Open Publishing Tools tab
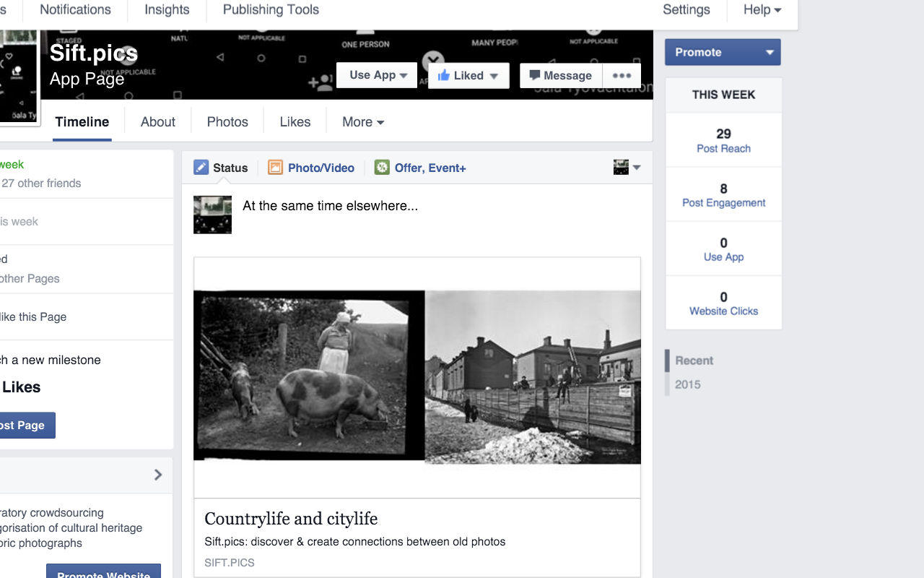The width and height of the screenshot is (924, 578). (271, 10)
